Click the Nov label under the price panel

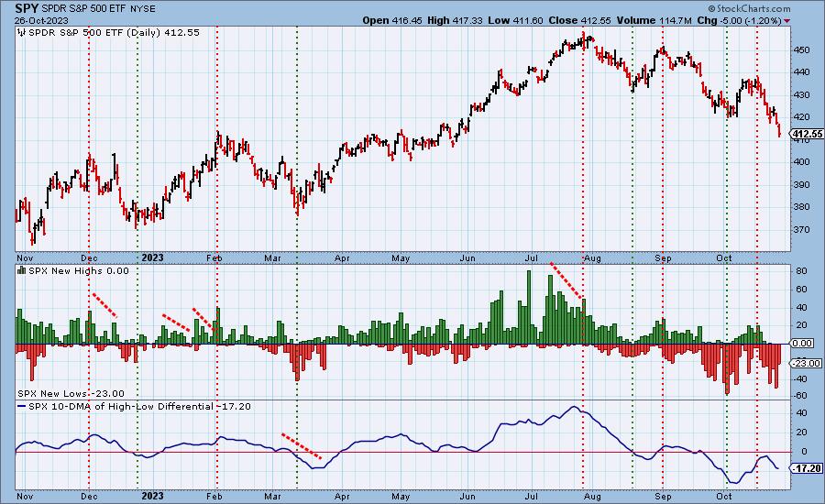(25, 258)
